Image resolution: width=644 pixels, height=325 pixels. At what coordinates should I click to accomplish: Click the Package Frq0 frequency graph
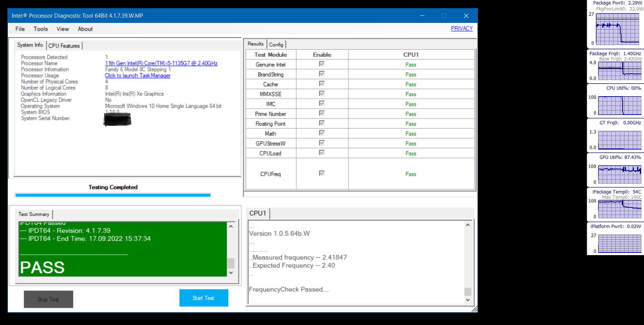point(620,71)
